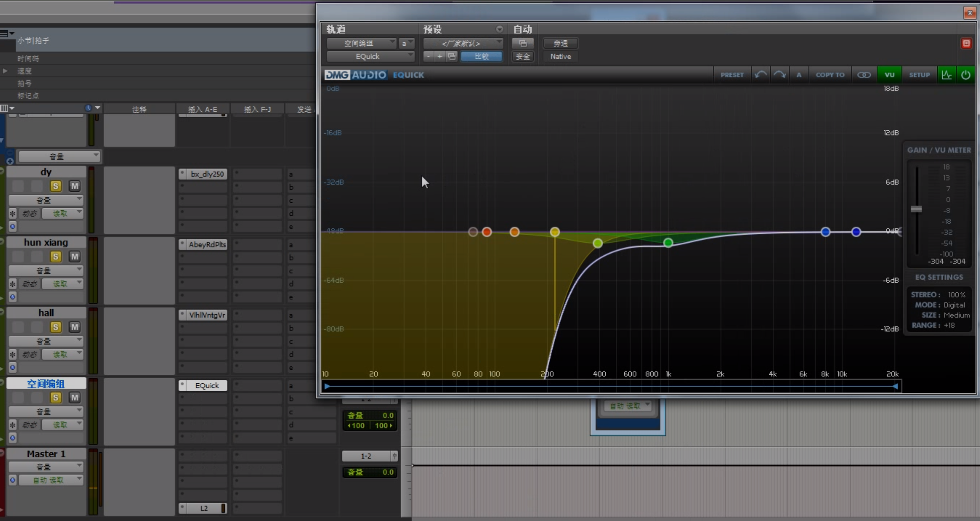Mute the hall track
980x521 pixels.
pyautogui.click(x=75, y=327)
